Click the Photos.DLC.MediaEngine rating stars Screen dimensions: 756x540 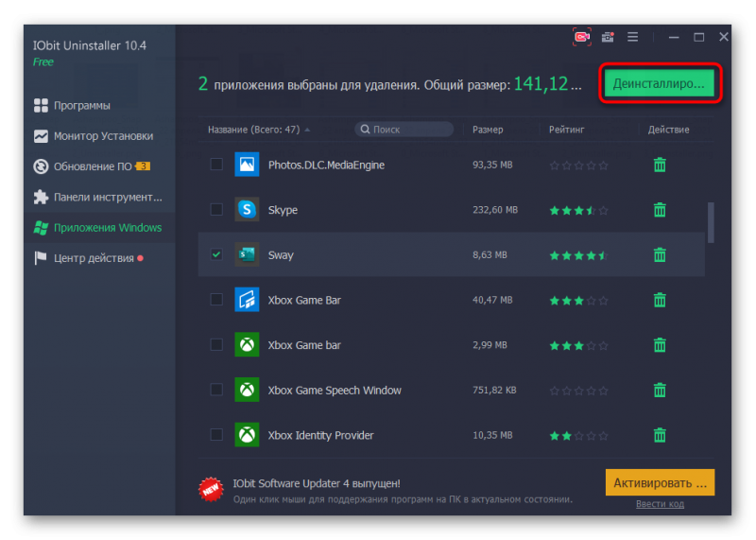pos(578,165)
